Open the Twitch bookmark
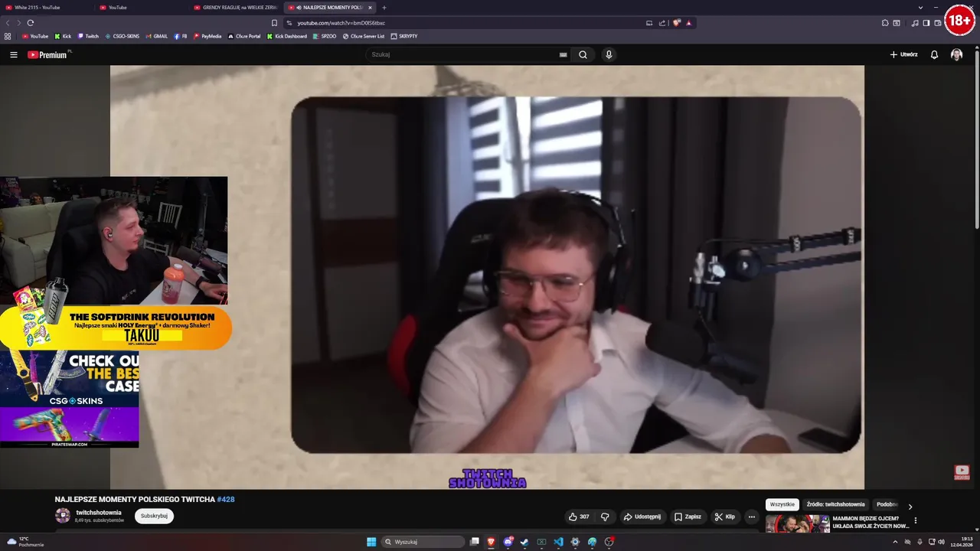Screen dimensions: 980x551 [x=88, y=36]
